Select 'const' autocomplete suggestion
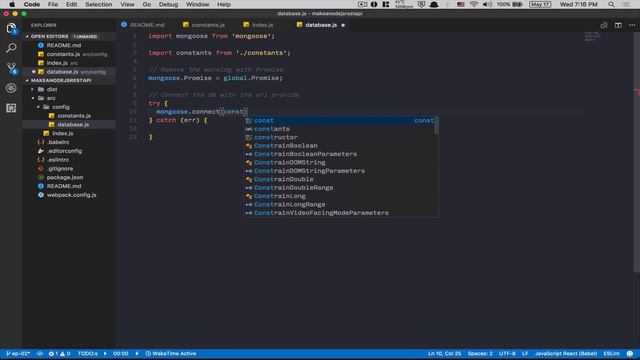640x360 pixels. tap(340, 120)
